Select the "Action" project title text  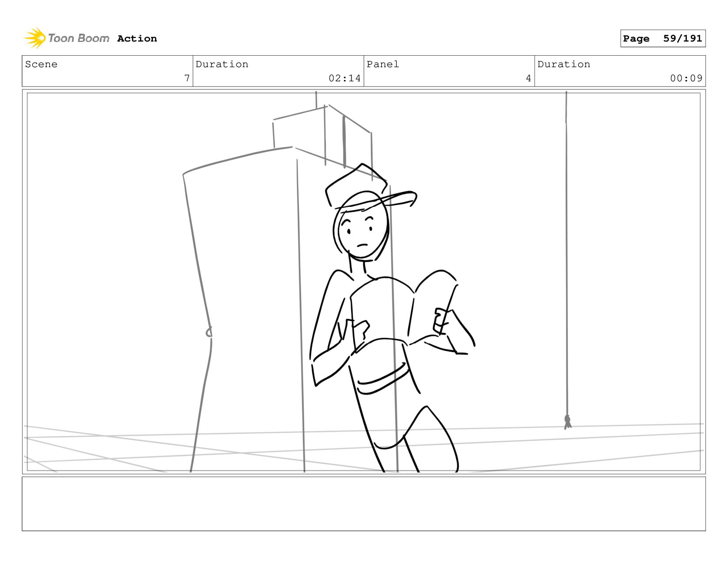coord(137,39)
